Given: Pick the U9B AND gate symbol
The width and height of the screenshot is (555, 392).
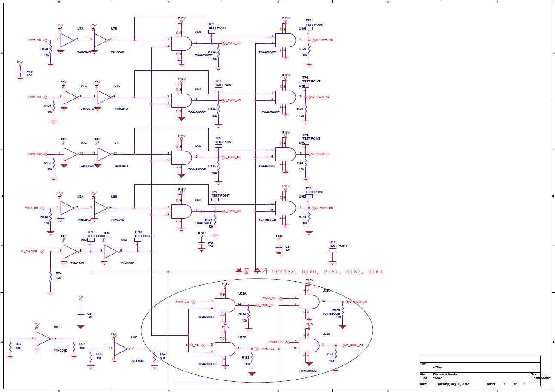Looking at the screenshot, I should [x=285, y=97].
